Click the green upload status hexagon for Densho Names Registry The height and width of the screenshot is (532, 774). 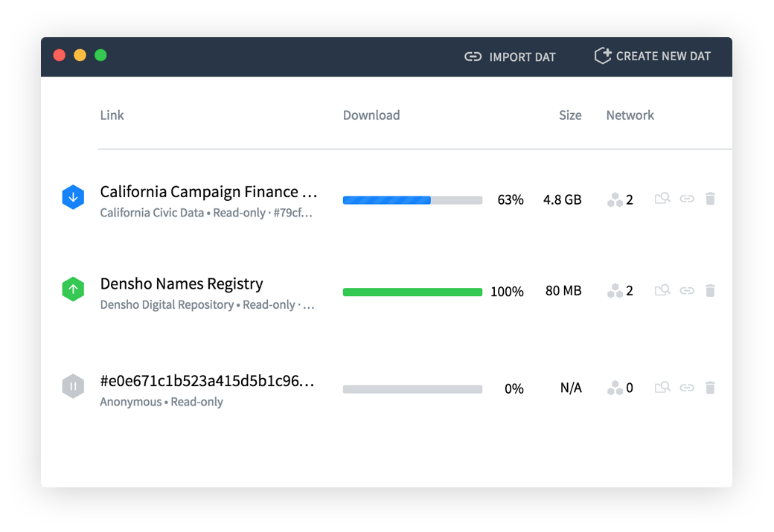click(x=73, y=289)
